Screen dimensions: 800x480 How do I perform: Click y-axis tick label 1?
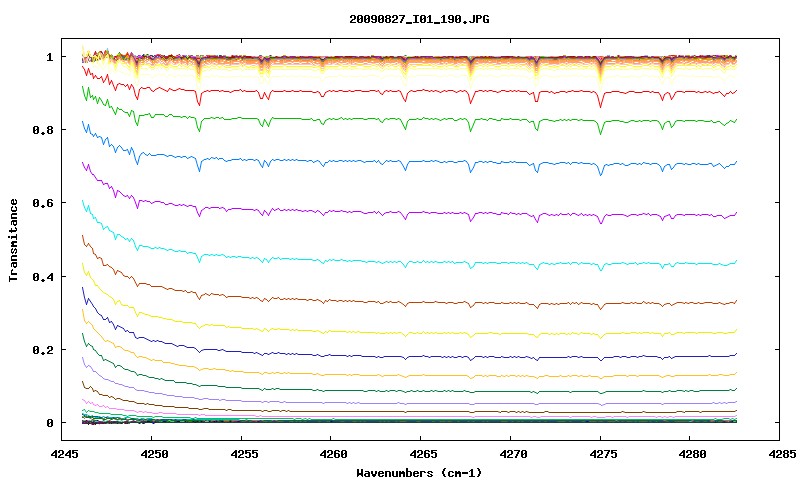point(49,57)
